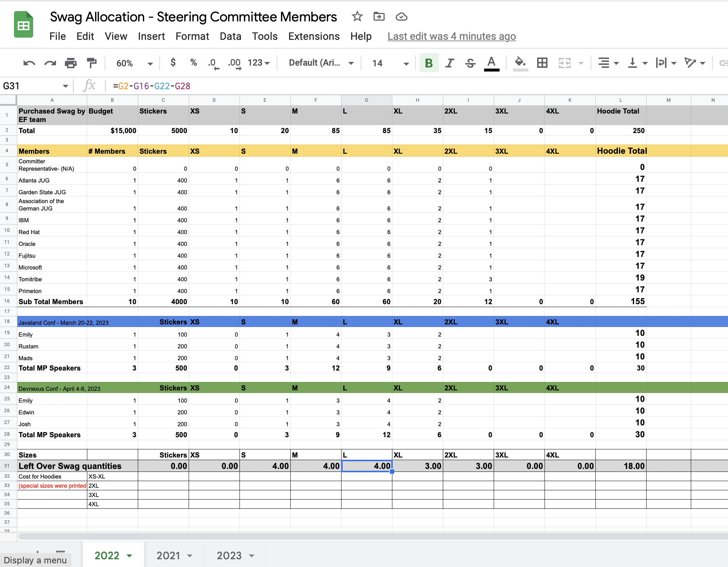Open the Insert menu
This screenshot has height=567, width=728.
(151, 36)
